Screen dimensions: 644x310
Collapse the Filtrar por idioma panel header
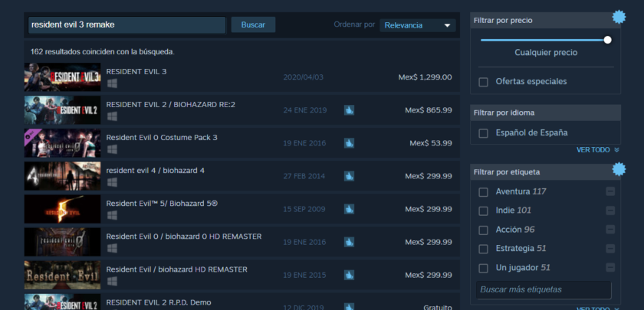click(545, 113)
